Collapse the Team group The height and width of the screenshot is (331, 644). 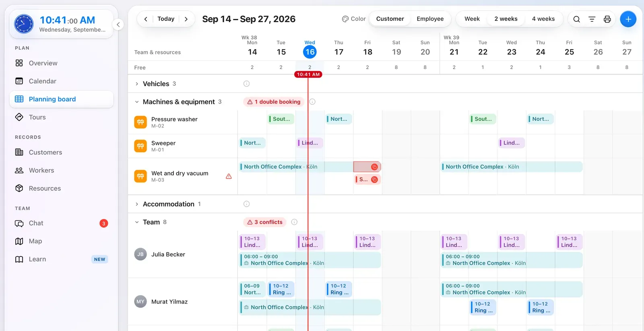point(137,222)
